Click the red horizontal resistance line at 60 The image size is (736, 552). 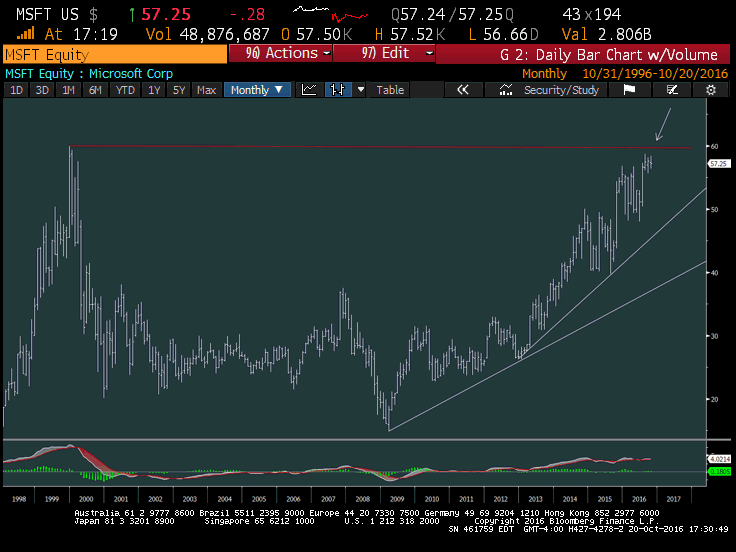tap(380, 147)
